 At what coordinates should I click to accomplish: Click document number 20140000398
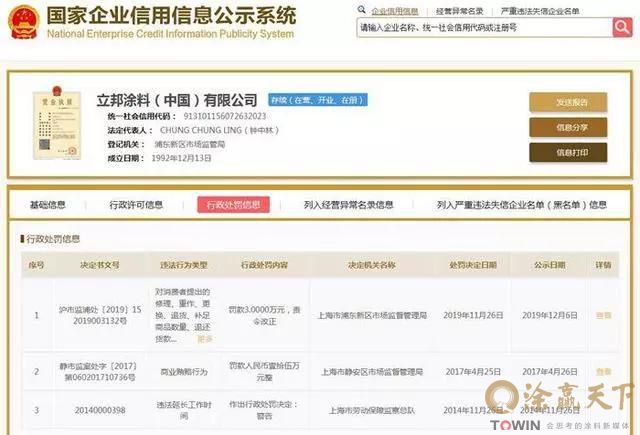click(x=100, y=410)
